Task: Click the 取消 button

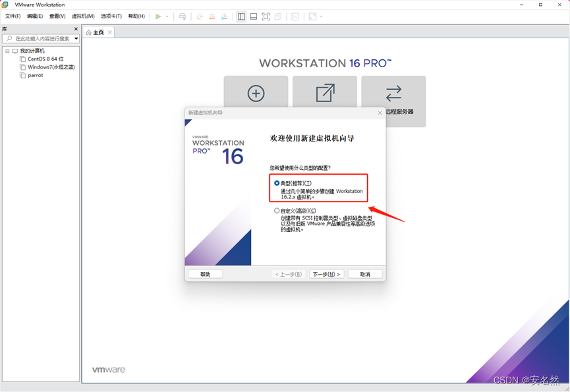Action: click(x=365, y=274)
